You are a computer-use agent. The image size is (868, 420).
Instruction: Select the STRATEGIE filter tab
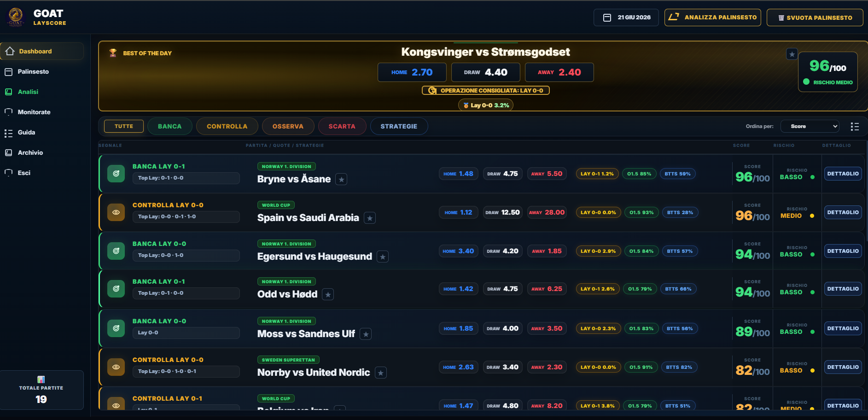(x=399, y=126)
